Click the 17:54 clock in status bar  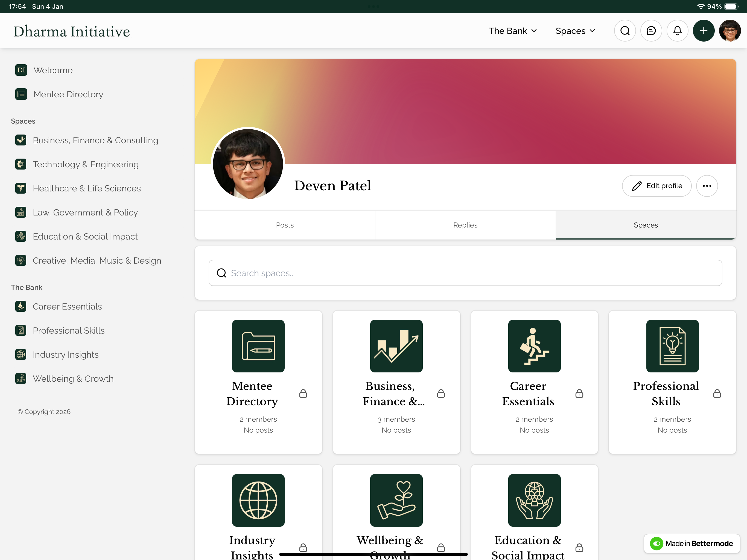(x=17, y=6)
